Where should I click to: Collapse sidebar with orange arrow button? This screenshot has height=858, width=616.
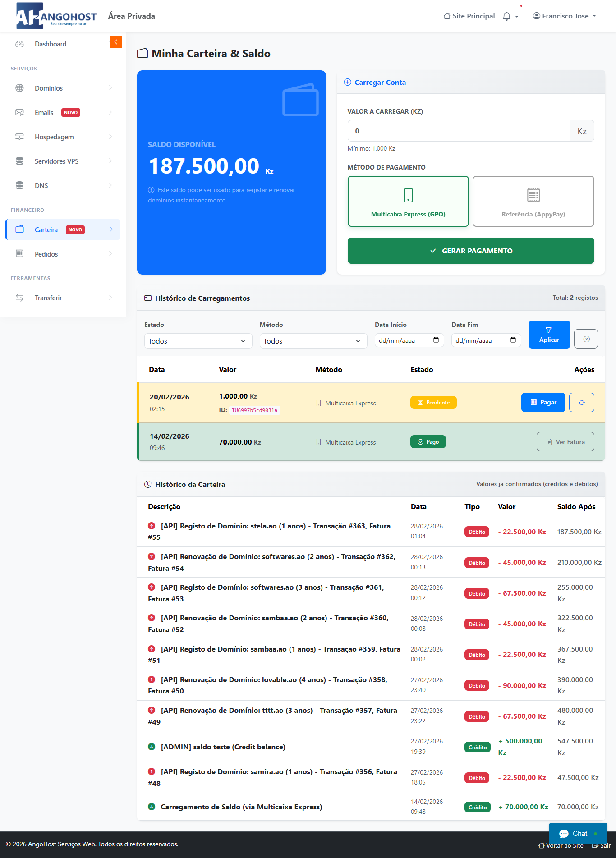pos(116,42)
